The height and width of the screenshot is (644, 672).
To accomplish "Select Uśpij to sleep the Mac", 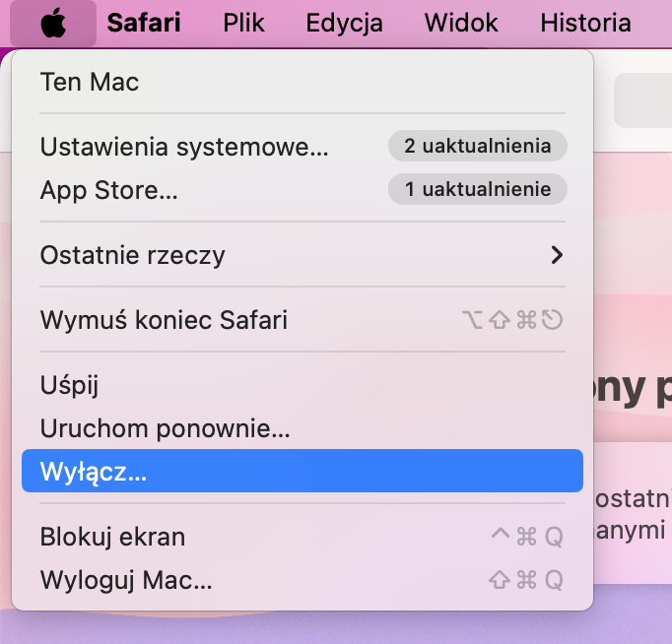I will click(302, 385).
